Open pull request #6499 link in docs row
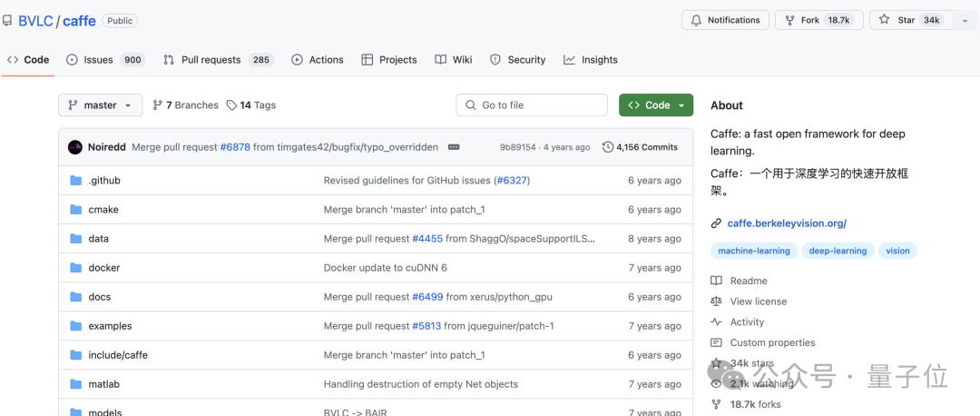 click(x=427, y=296)
